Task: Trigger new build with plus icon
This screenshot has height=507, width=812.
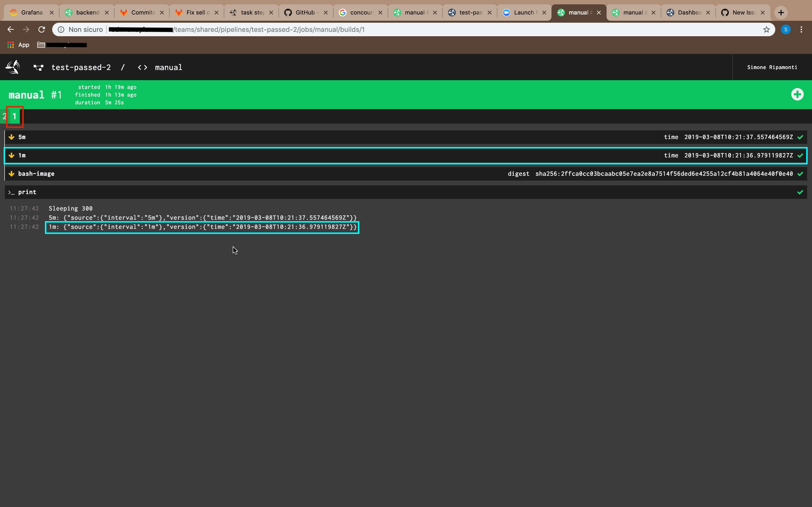Action: click(797, 95)
